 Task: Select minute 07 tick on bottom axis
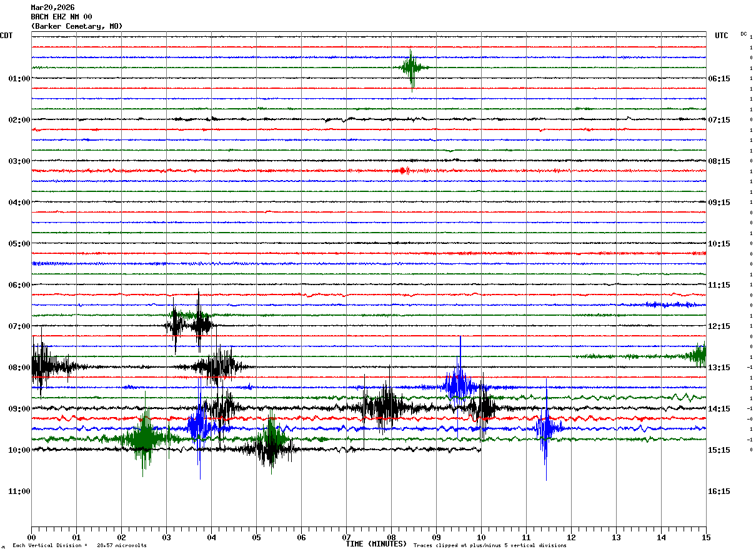tap(346, 537)
